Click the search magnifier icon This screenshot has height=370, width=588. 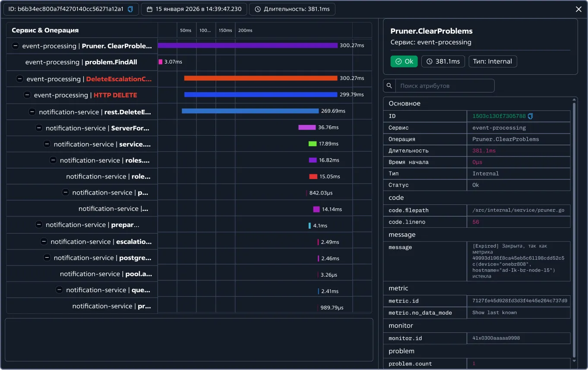tap(389, 86)
